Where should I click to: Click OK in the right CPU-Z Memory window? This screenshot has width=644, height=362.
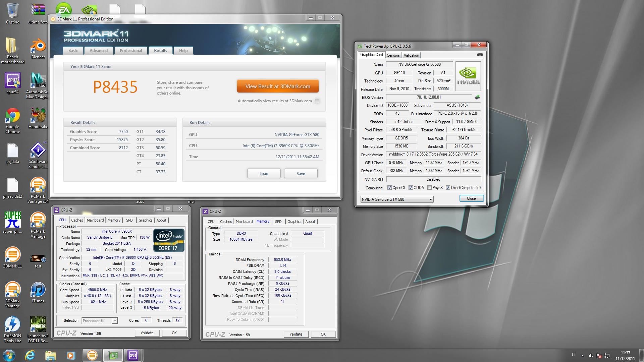coord(323,334)
